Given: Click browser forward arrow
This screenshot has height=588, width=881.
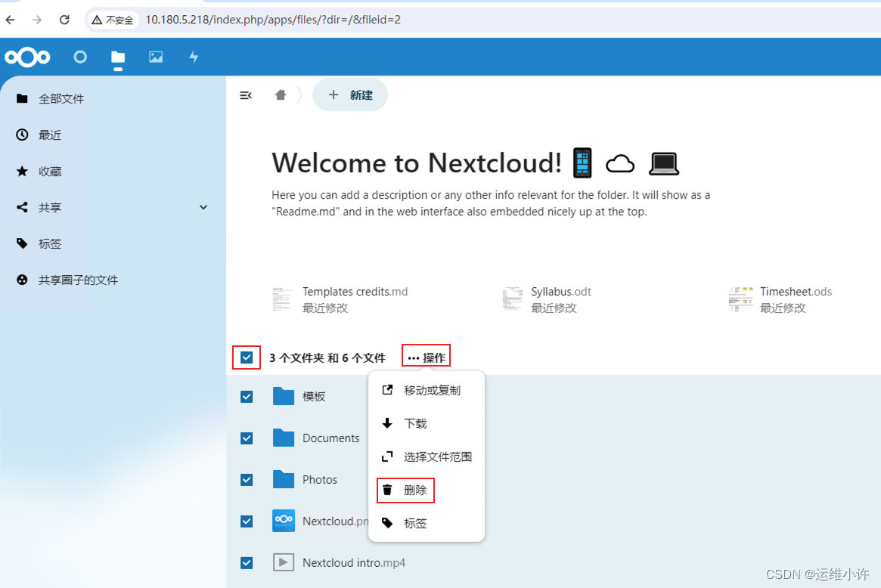Looking at the screenshot, I should (x=37, y=20).
